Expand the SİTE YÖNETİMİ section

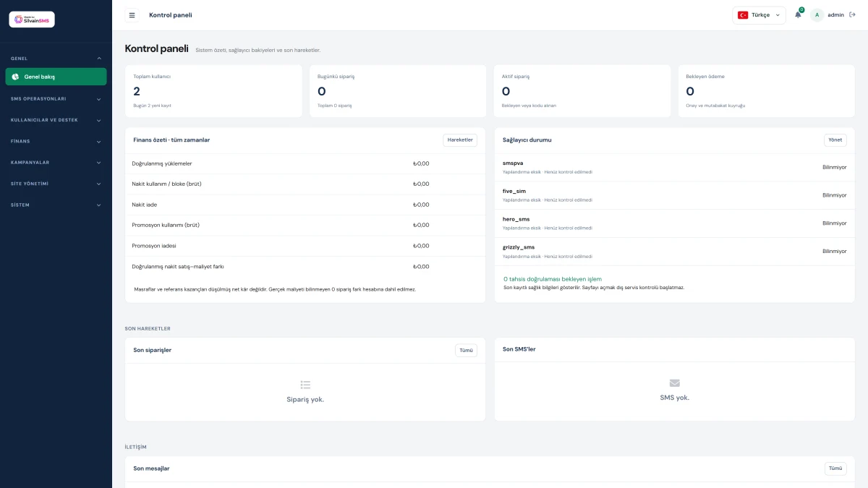[56, 184]
